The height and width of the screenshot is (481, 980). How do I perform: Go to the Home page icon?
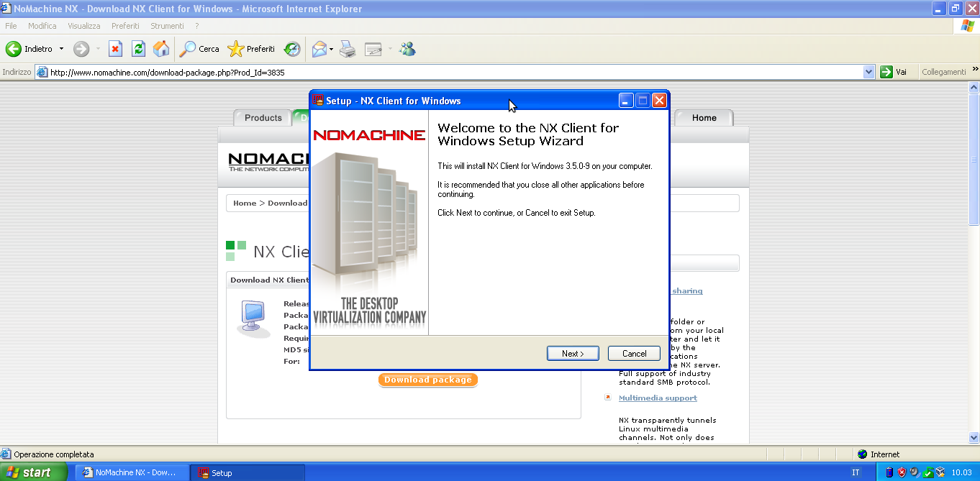(162, 49)
